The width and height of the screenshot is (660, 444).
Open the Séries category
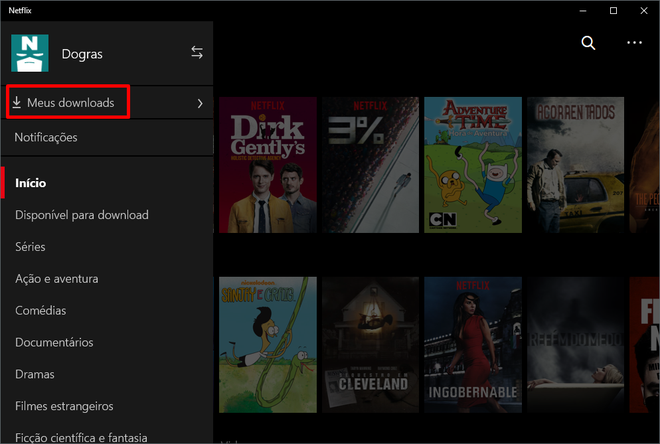tap(30, 247)
